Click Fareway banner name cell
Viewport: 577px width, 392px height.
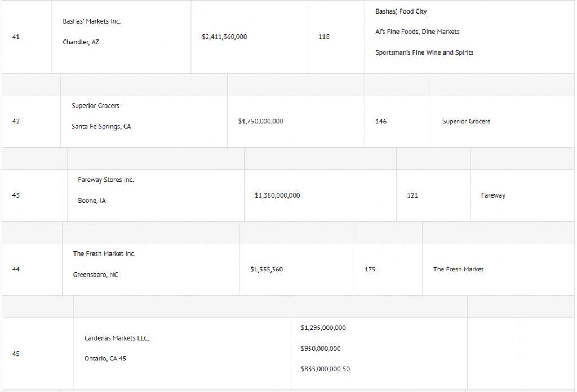(x=493, y=196)
